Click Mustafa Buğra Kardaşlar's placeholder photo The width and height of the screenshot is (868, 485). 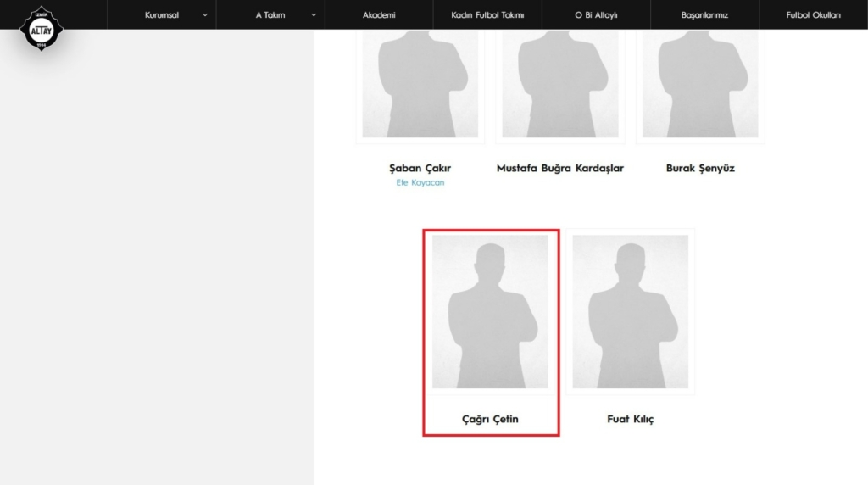pos(559,83)
